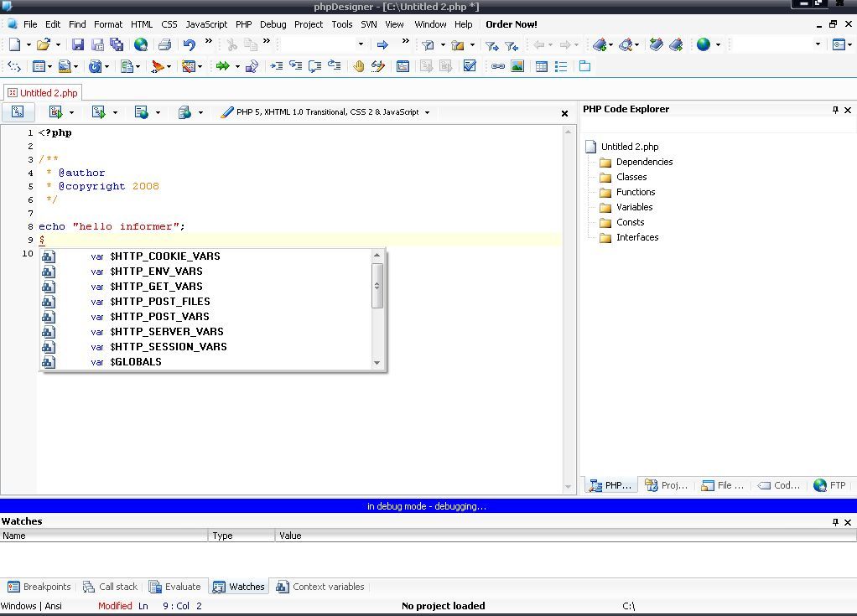Open the File menu

coord(30,24)
